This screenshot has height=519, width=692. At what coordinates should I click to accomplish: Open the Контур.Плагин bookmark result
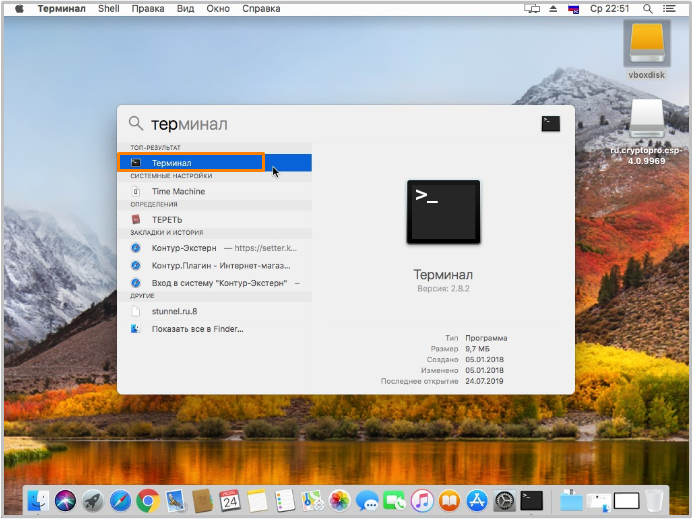[x=214, y=266]
